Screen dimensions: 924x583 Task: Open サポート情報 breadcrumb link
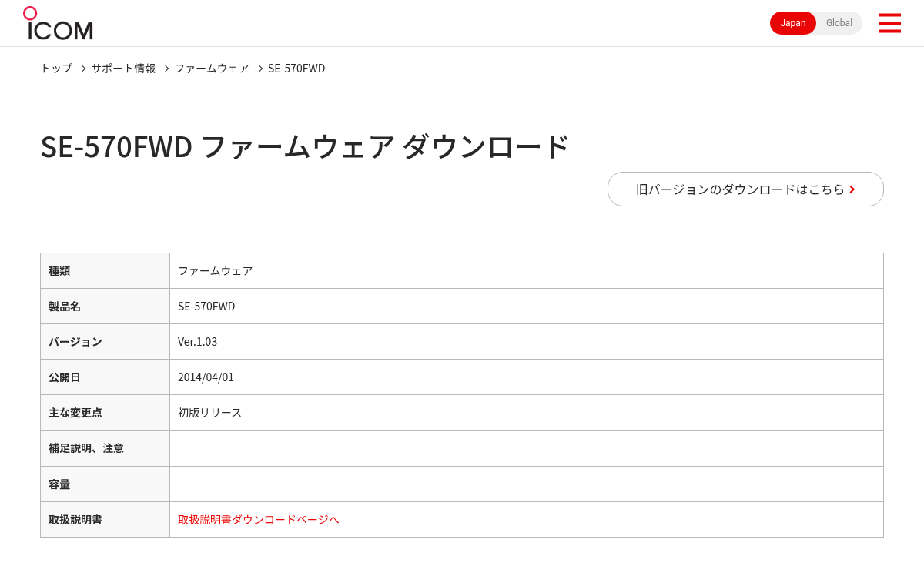tap(123, 68)
